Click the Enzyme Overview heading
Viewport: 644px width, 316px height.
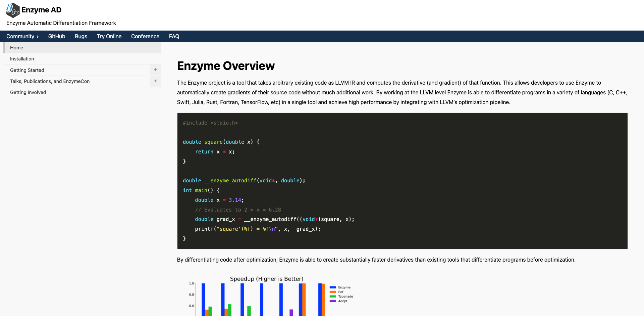pos(226,66)
